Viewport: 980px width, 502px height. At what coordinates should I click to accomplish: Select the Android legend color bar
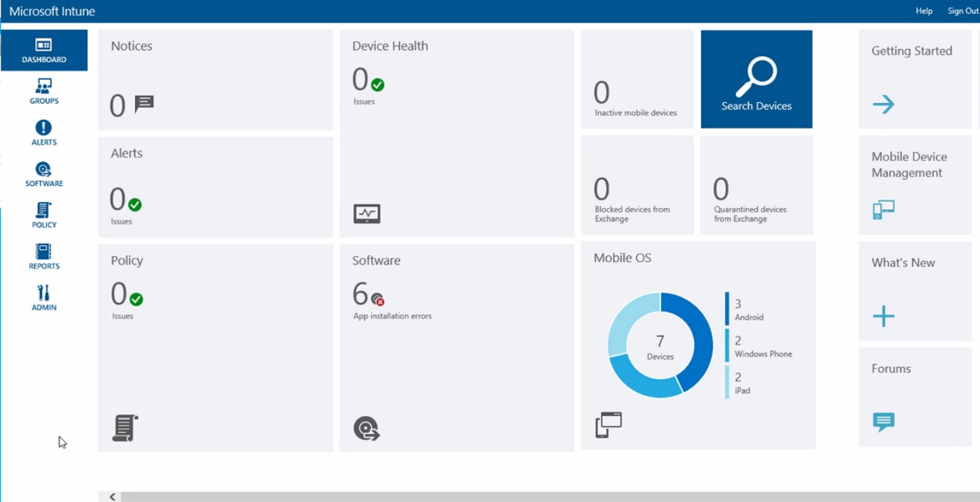point(727,309)
